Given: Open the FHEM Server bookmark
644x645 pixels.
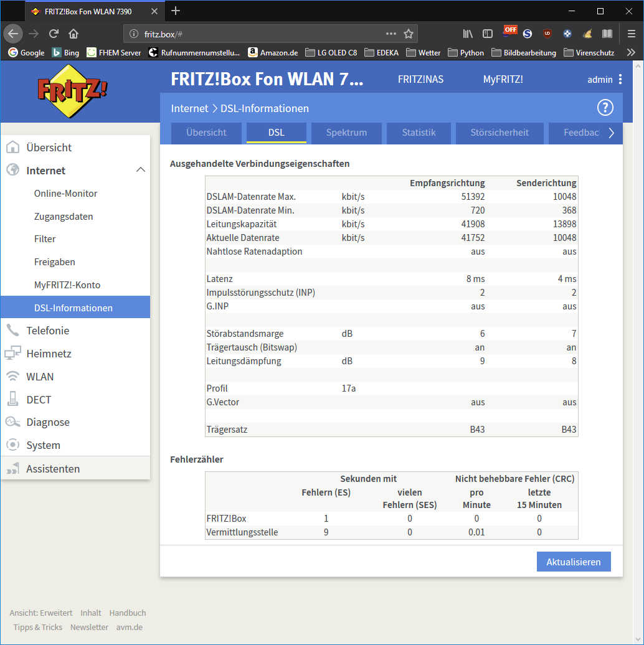Looking at the screenshot, I should click(x=114, y=53).
